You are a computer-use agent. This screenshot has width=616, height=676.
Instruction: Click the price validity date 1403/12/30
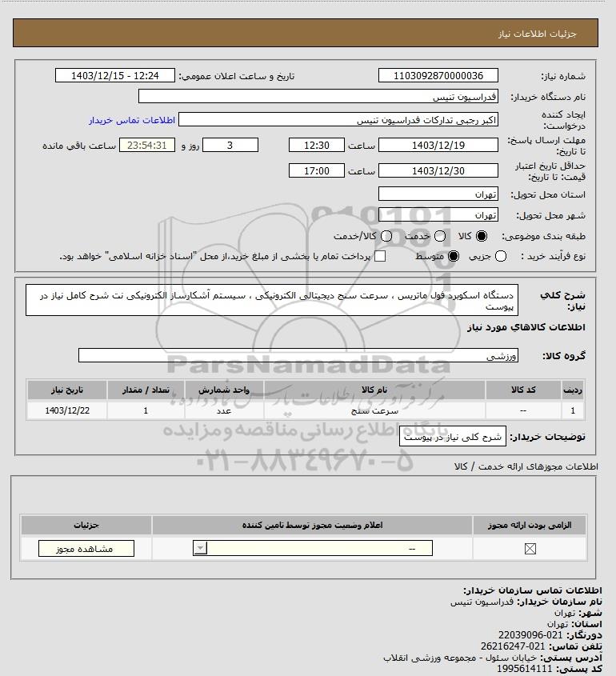[438, 170]
